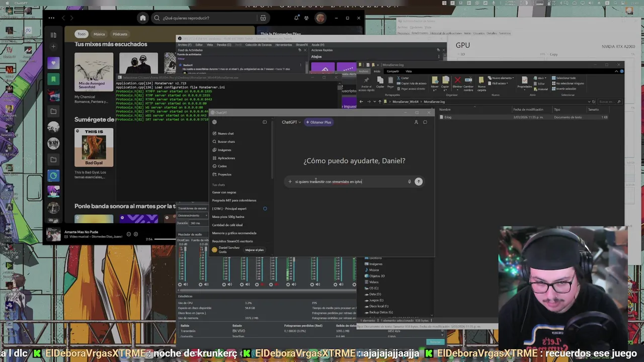Open Spotify notifications bell
Image resolution: width=644 pixels, height=362 pixels.
tap(297, 18)
